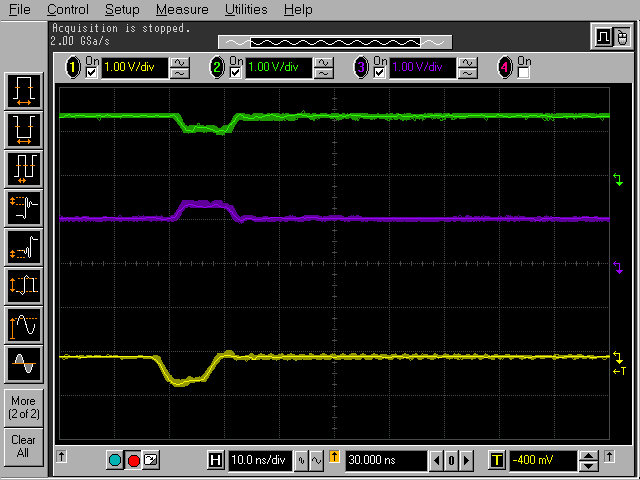Open the trigger setup T button
640x480 pixels.
(x=496, y=460)
